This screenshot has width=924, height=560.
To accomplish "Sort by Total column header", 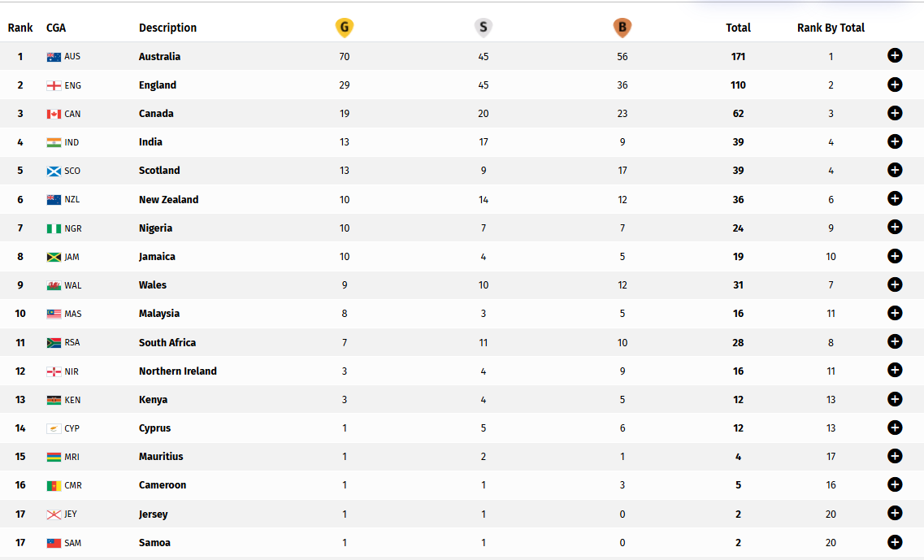I will (738, 28).
